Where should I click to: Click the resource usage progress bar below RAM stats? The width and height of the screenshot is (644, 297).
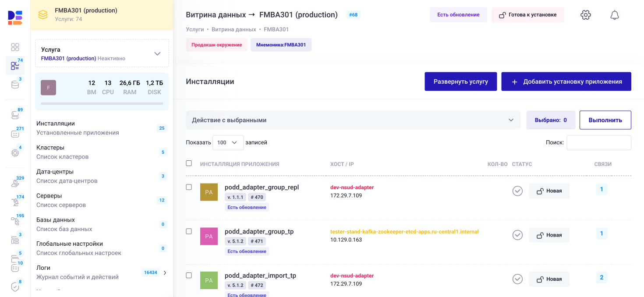pos(102,104)
